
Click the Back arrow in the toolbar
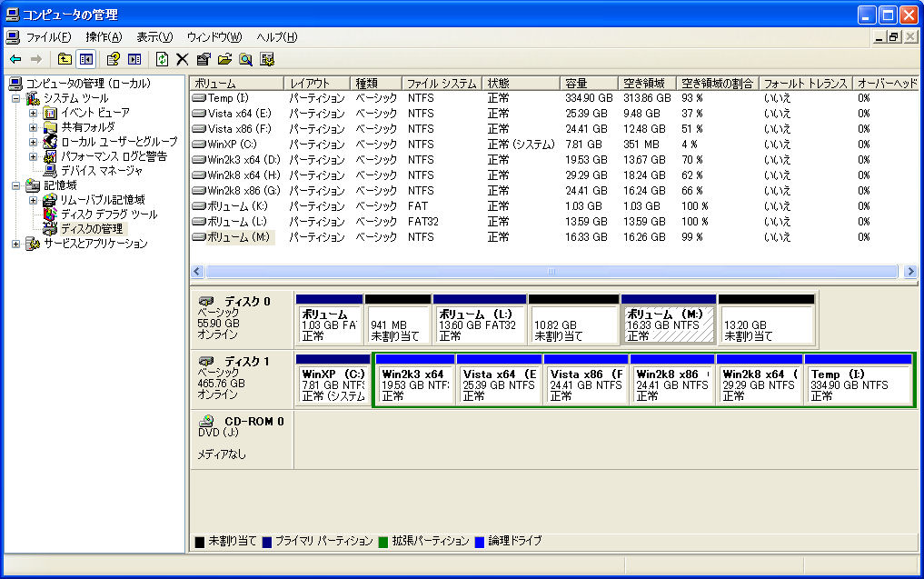pyautogui.click(x=16, y=59)
